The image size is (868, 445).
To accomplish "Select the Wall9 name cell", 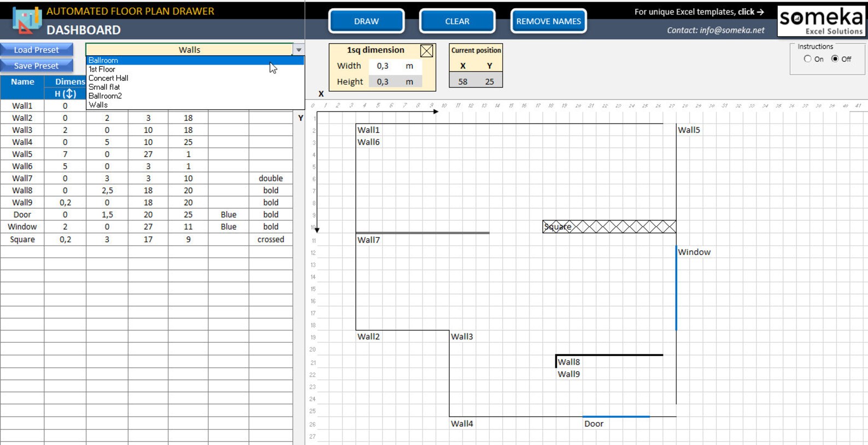I will coord(22,202).
